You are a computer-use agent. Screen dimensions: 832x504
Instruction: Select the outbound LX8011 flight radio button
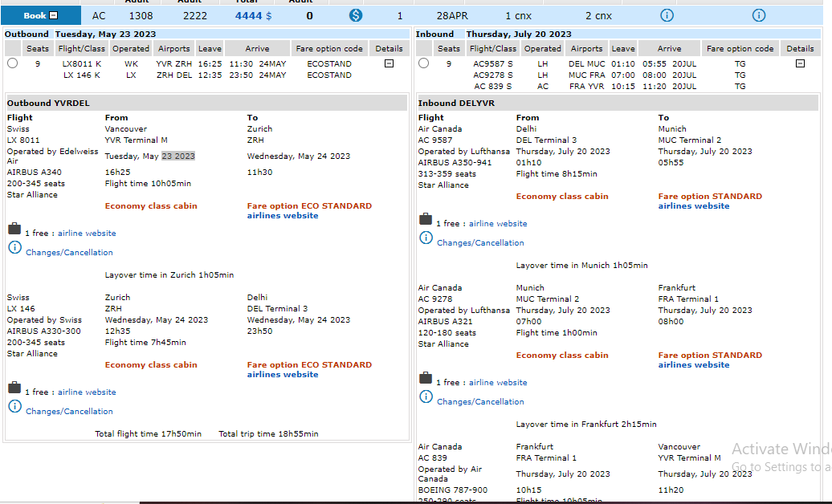point(12,63)
